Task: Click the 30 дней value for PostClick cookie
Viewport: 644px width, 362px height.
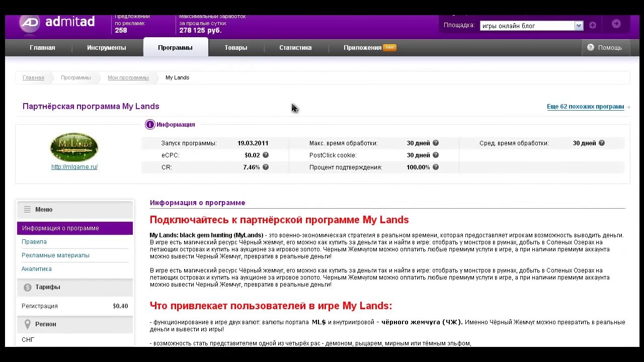Action: click(419, 155)
